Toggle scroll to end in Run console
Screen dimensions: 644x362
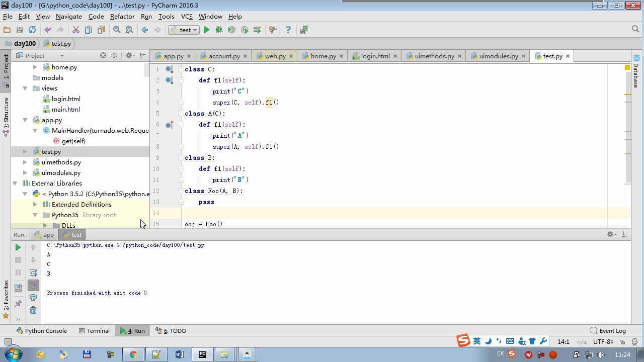[x=33, y=285]
